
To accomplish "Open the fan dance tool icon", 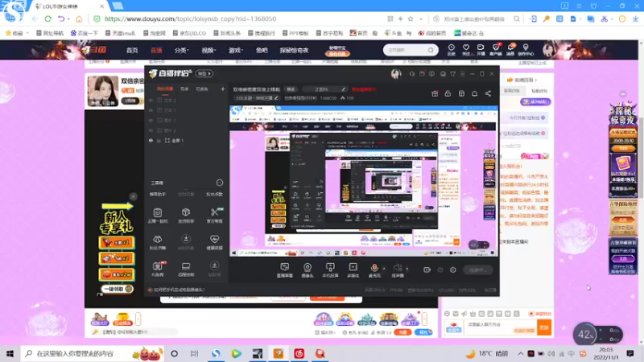I will click(x=158, y=241).
